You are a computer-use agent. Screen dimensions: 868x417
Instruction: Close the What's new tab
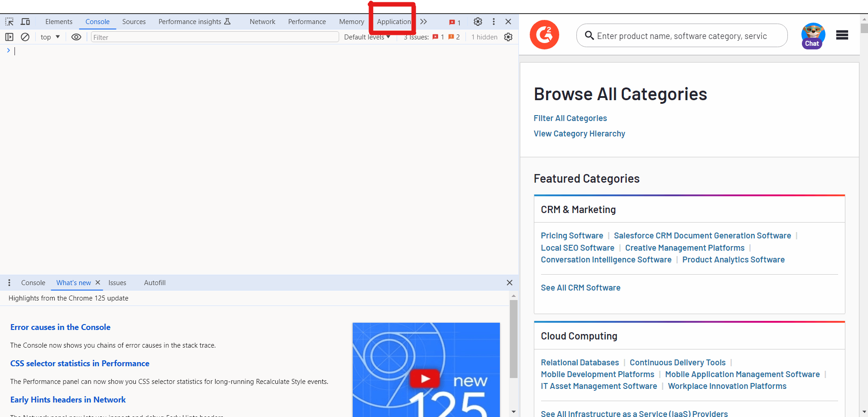pyautogui.click(x=98, y=282)
